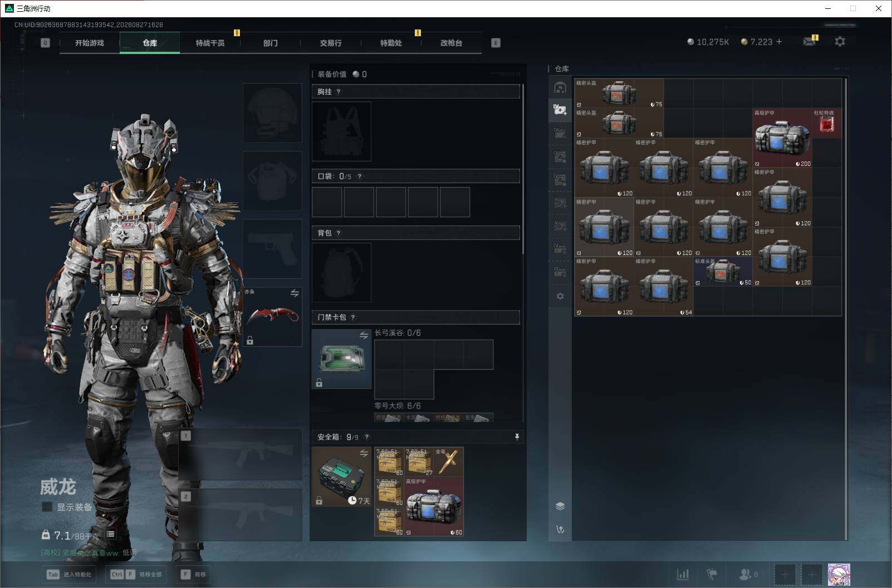Swap the safe box container
The width and height of the screenshot is (892, 588).
364,453
